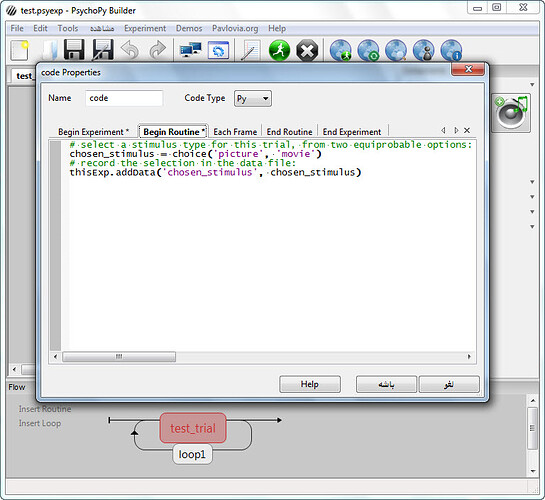
Task: Close the code Properties dialog
Action: (x=468, y=69)
